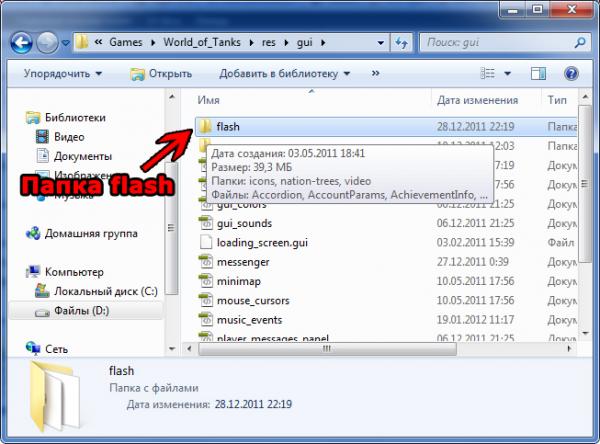Expand the arrow after gui breadcrumb
Screen dimensions: 600x444
[x=323, y=42]
